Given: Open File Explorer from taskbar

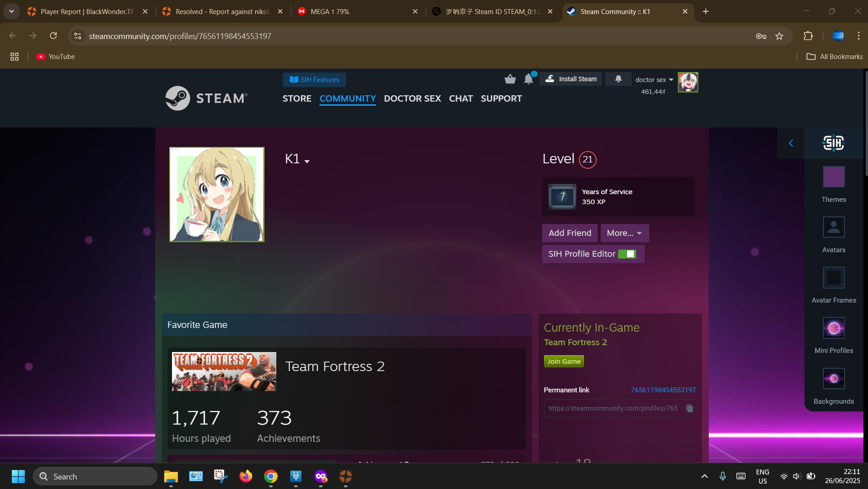Looking at the screenshot, I should click(171, 476).
